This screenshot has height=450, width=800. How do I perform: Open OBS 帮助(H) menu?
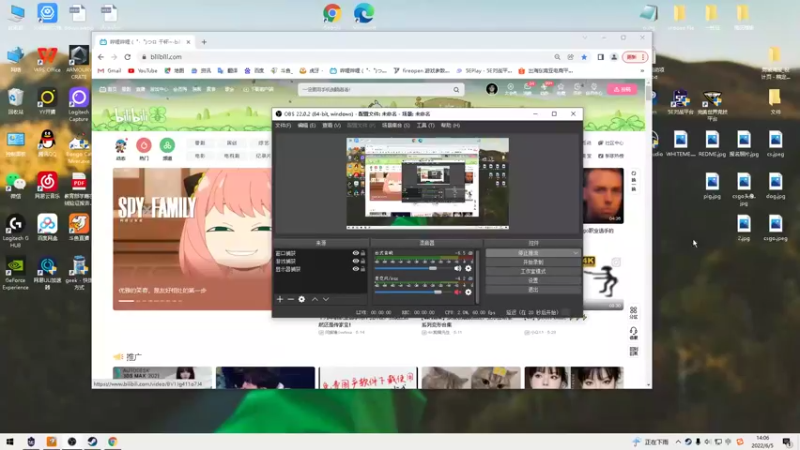(450, 126)
